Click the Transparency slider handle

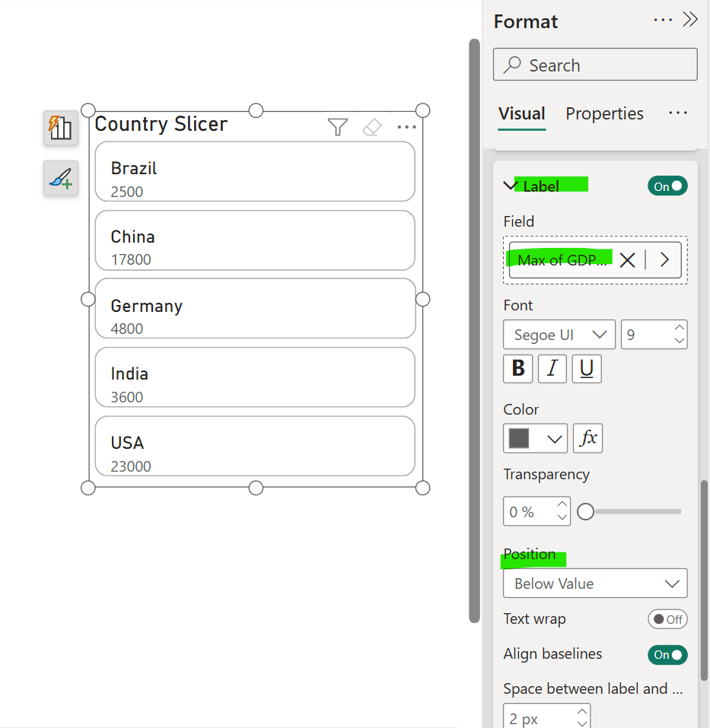(x=585, y=512)
